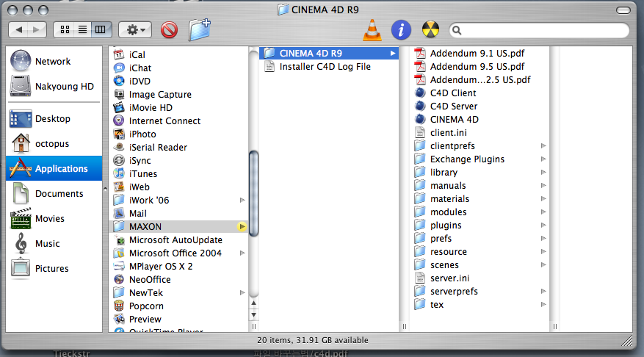Select the C4D Client application
Screen dimensions: 644x357
pyautogui.click(x=480, y=93)
